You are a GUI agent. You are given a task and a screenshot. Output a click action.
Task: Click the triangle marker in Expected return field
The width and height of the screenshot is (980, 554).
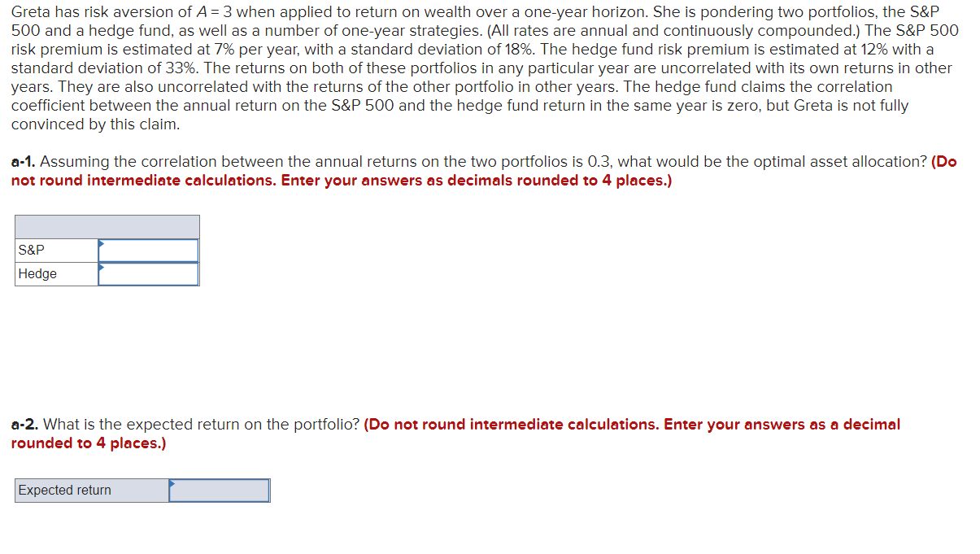point(172,486)
